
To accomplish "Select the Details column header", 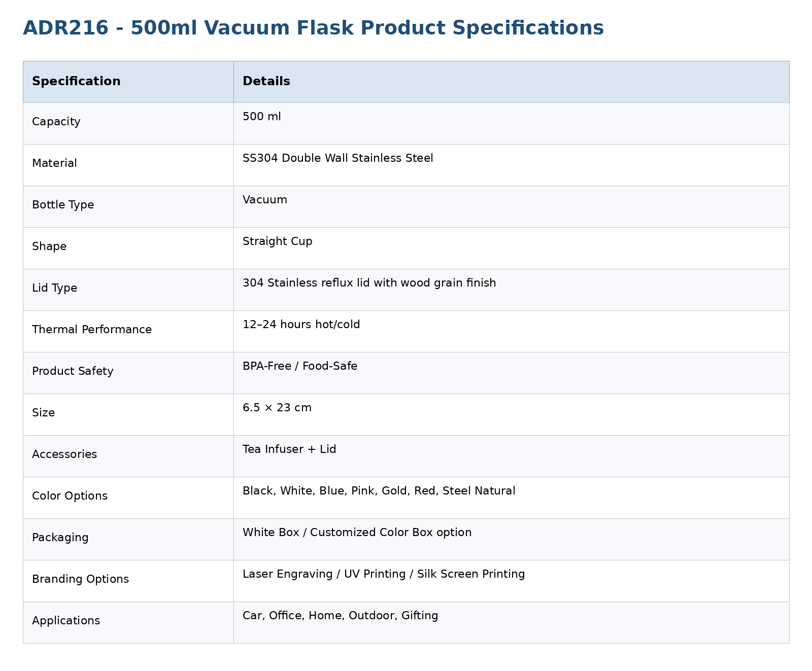I will pos(266,82).
